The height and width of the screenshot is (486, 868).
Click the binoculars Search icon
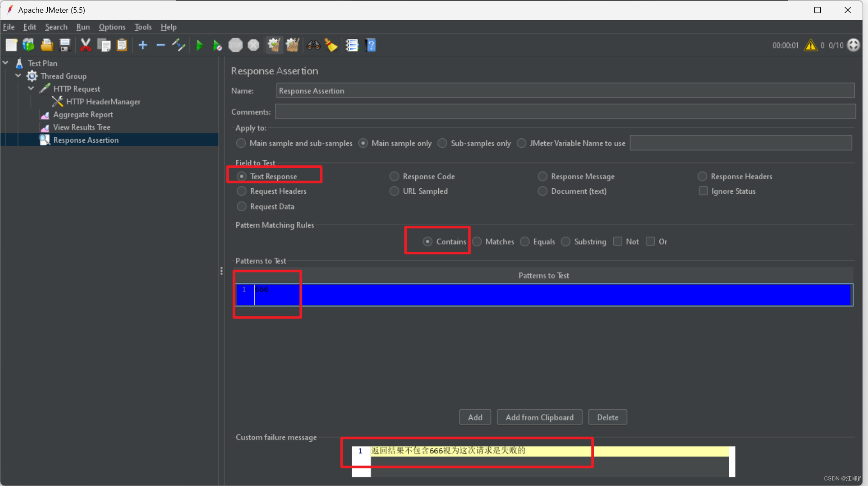pyautogui.click(x=313, y=45)
